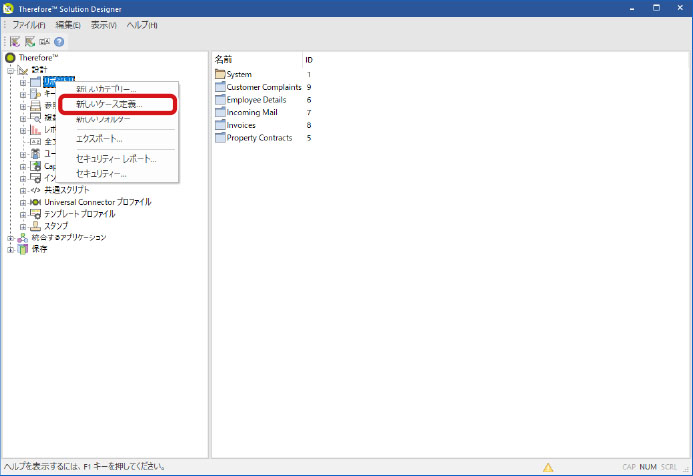Select エクスポート... in the context menu
This screenshot has height=476, width=693.
click(x=99, y=138)
